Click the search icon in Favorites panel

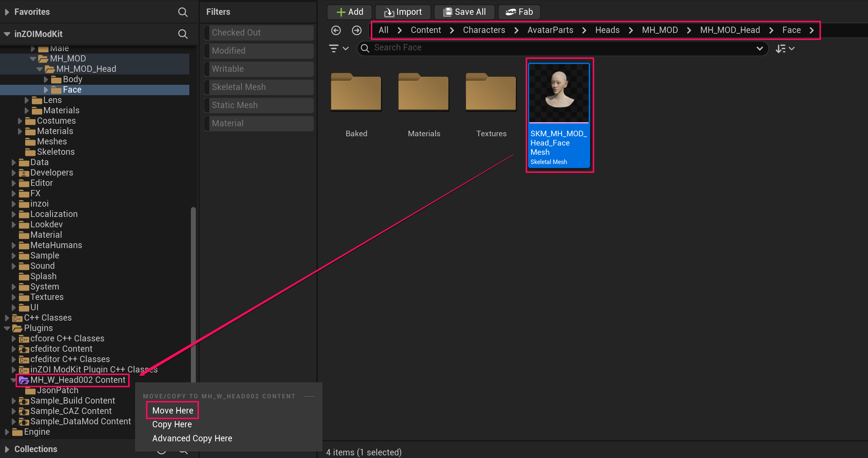click(183, 12)
